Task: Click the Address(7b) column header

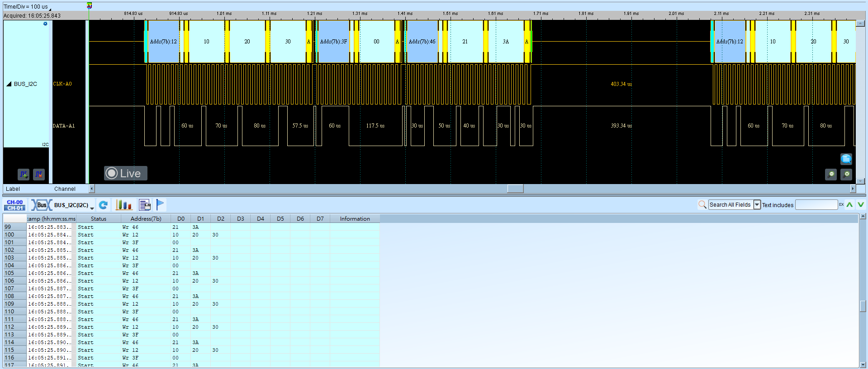Action: coord(146,219)
